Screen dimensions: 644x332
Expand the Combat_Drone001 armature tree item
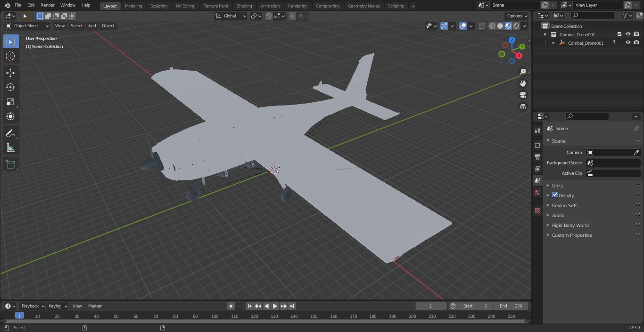point(553,43)
